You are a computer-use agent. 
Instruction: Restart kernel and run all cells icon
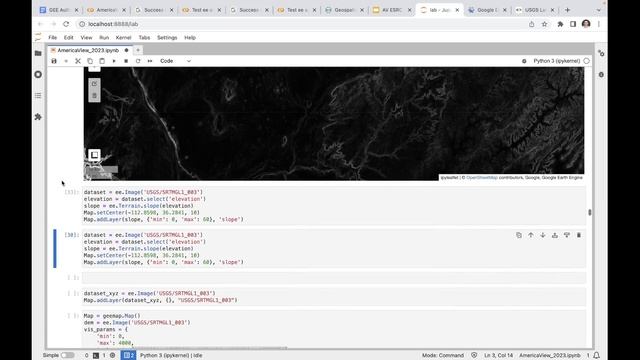coord(150,61)
